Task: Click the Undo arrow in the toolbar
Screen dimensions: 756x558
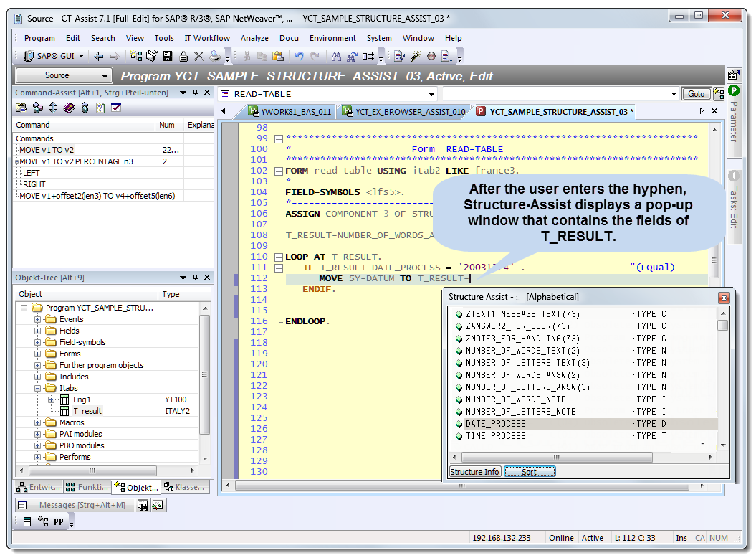Action: (299, 56)
